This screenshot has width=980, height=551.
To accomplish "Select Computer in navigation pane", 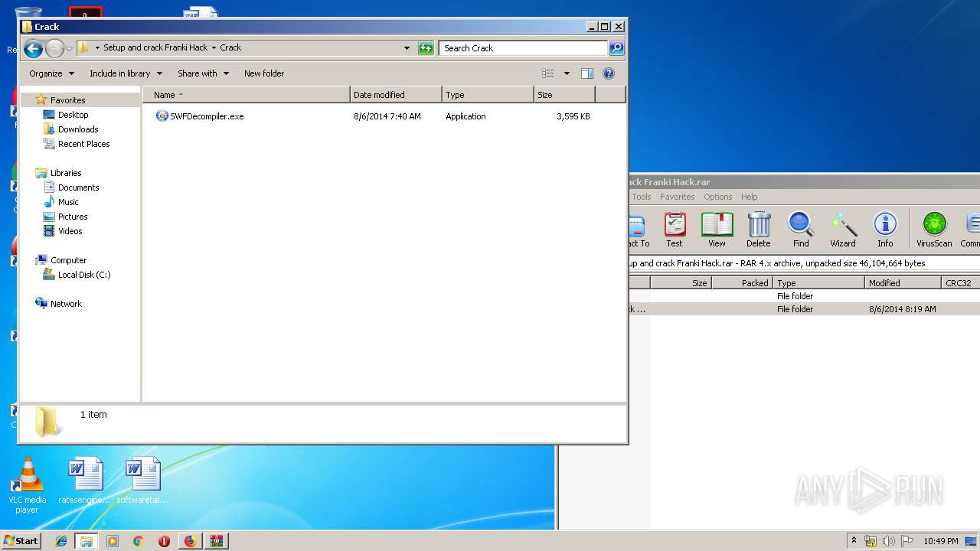I will [x=68, y=260].
